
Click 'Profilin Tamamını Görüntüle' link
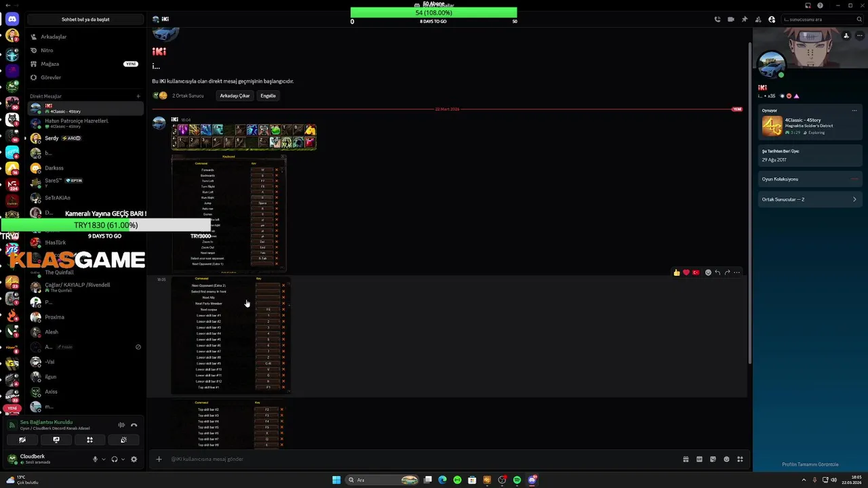pyautogui.click(x=810, y=464)
